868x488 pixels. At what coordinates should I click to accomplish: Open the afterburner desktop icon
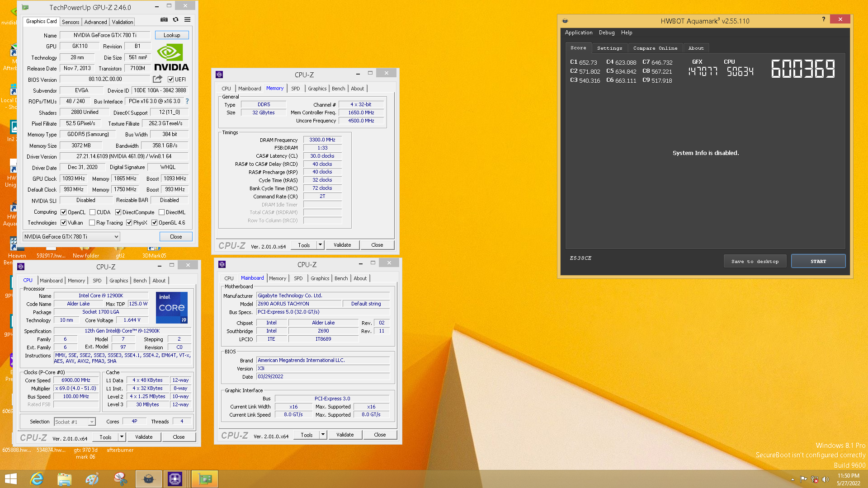[x=120, y=450]
